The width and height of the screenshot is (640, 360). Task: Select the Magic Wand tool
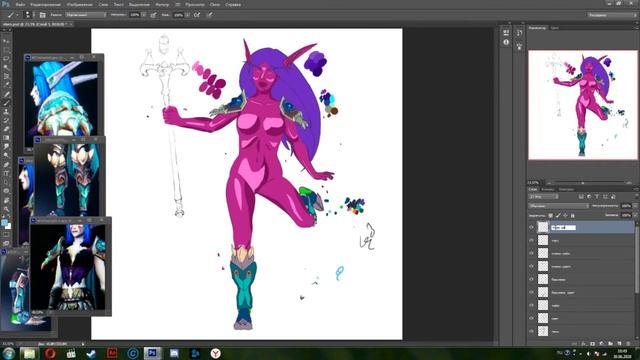(x=6, y=67)
